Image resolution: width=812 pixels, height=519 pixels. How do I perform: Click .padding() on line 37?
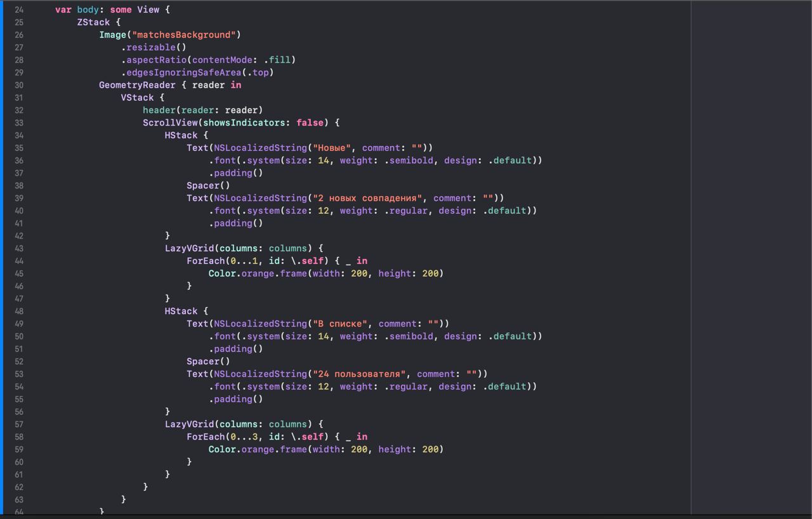[235, 173]
